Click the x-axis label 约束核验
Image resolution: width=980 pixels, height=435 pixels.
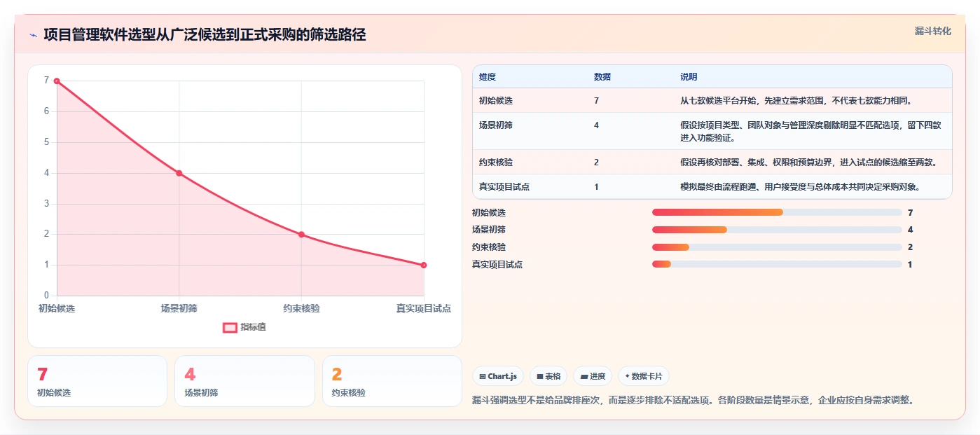tap(301, 308)
